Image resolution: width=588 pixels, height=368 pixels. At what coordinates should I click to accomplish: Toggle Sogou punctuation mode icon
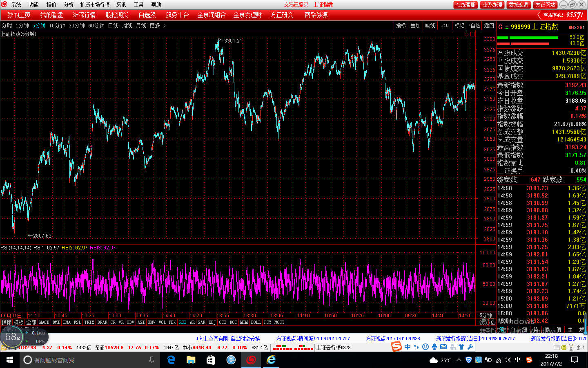click(x=416, y=347)
